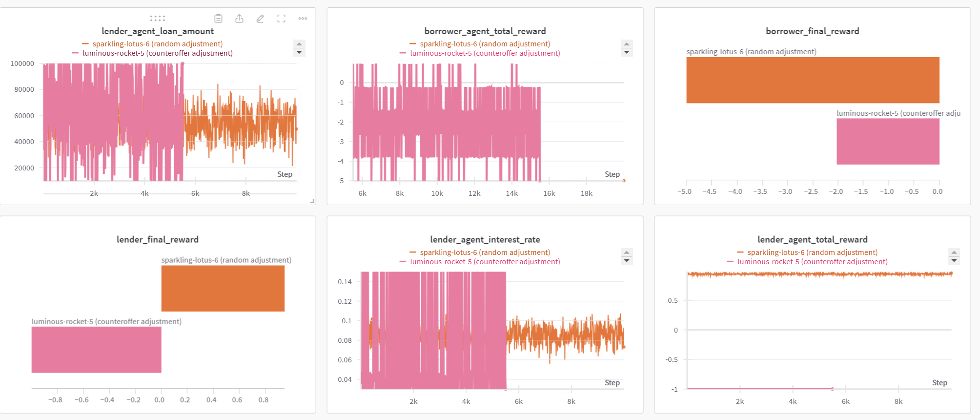980x420 pixels.
Task: Click the 100000 y-axis value in loan_amount chart
Action: (22, 63)
